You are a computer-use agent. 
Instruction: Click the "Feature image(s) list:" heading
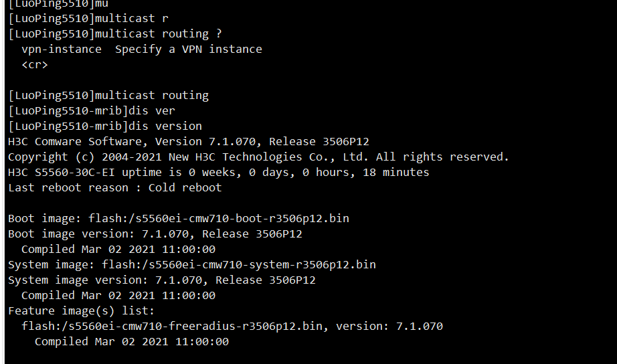82,310
